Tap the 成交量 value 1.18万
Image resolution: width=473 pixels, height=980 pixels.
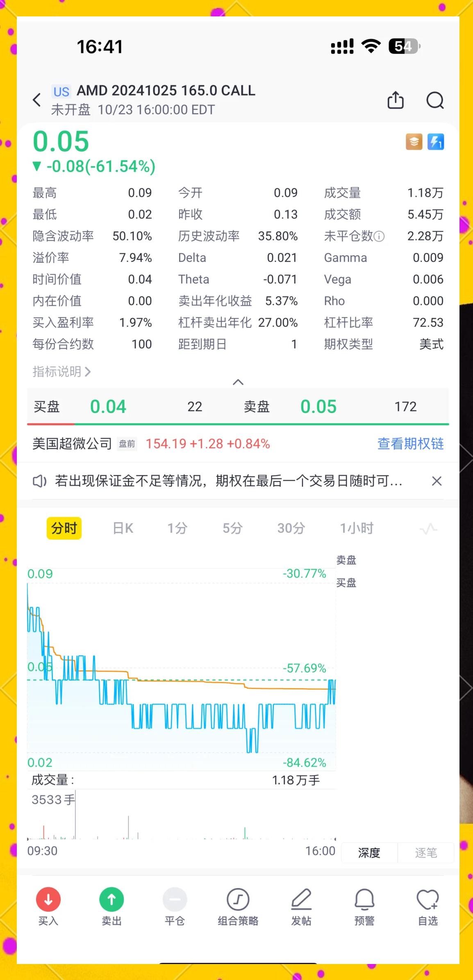click(x=425, y=193)
